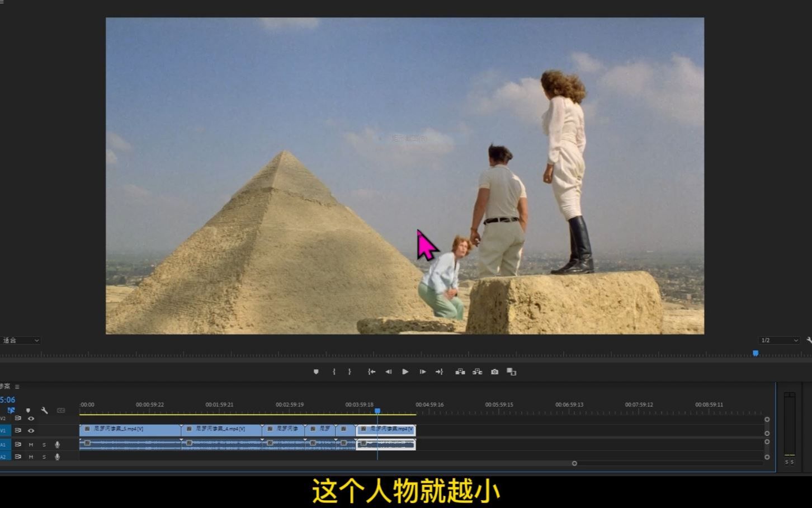Toggle the captions track button in timeline
Viewport: 812px width, 508px height.
coord(61,411)
